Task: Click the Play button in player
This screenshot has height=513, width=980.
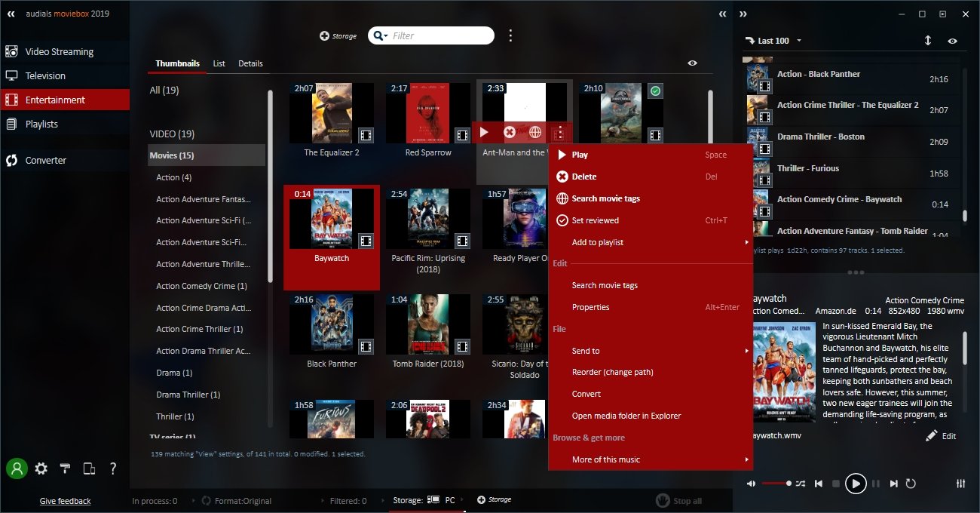Action: pos(855,484)
